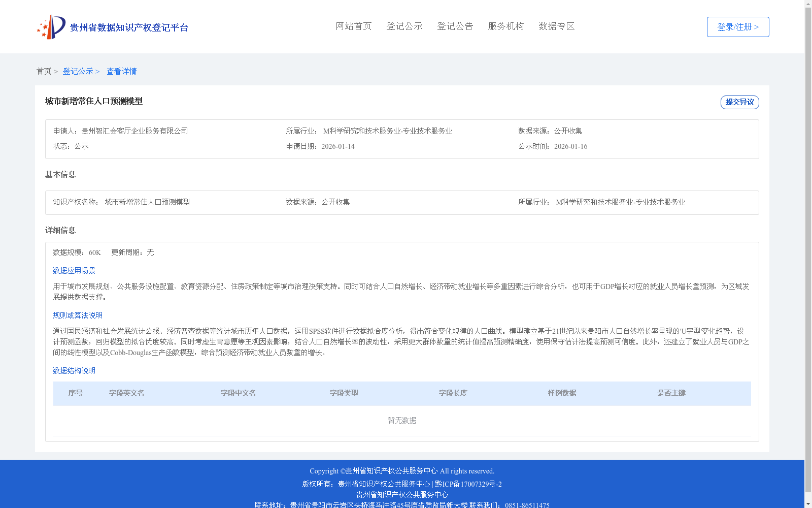Click applicant name 贵州智汇会客厅企业服务有限公司
812x508 pixels.
coord(134,131)
